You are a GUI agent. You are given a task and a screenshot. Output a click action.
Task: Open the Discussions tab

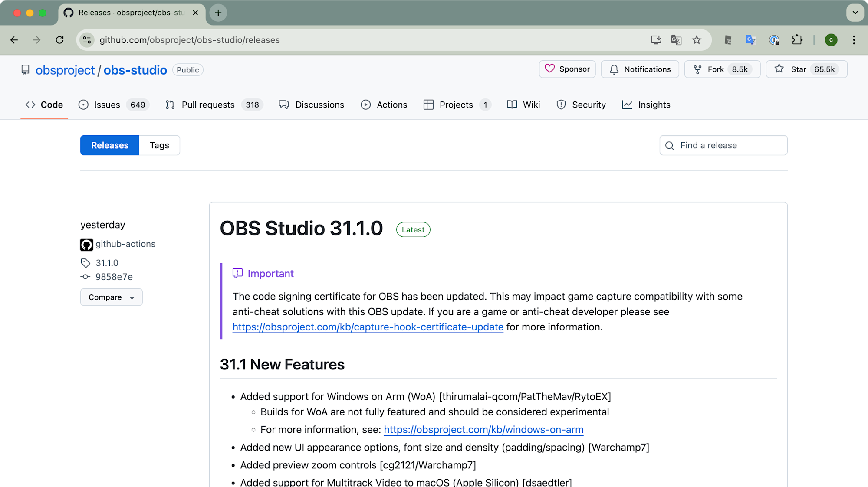[x=311, y=105]
